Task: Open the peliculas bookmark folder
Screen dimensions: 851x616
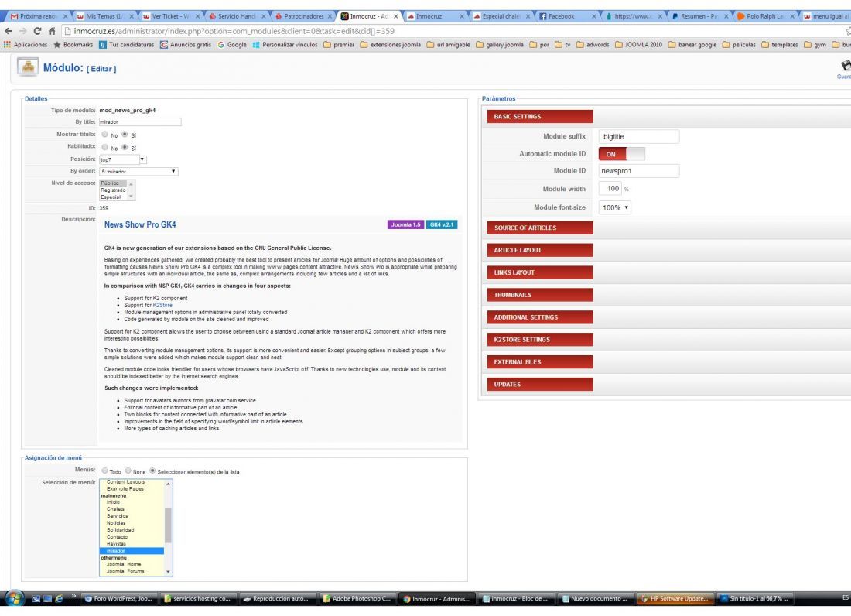Action: 739,45
